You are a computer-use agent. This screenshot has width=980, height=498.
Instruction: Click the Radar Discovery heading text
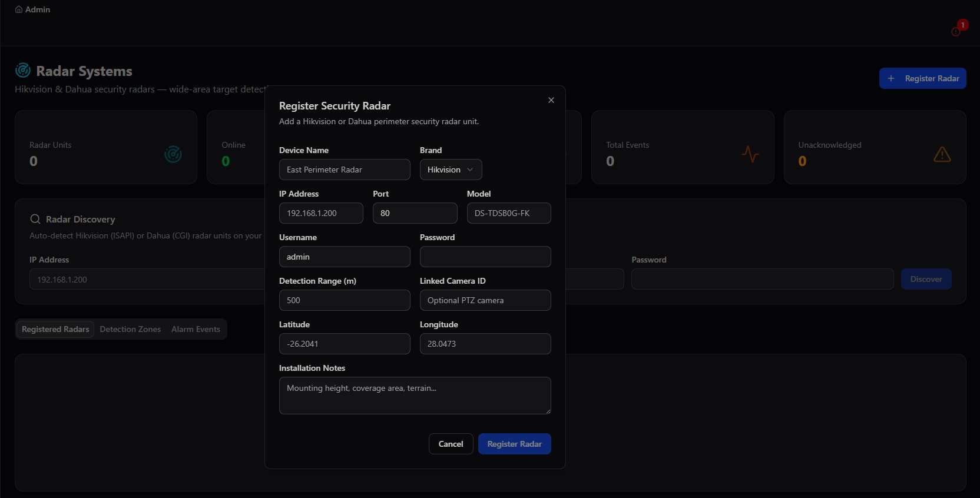pyautogui.click(x=81, y=219)
